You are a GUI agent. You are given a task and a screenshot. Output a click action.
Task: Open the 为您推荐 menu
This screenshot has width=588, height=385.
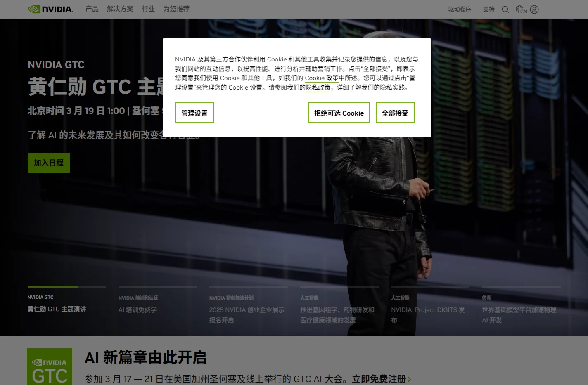click(176, 9)
